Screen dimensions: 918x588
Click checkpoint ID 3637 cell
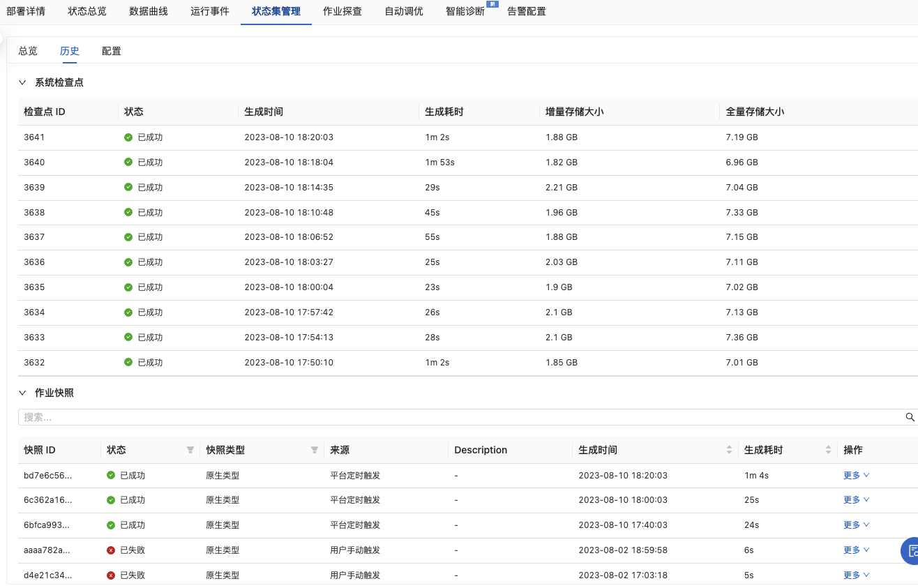(x=34, y=237)
